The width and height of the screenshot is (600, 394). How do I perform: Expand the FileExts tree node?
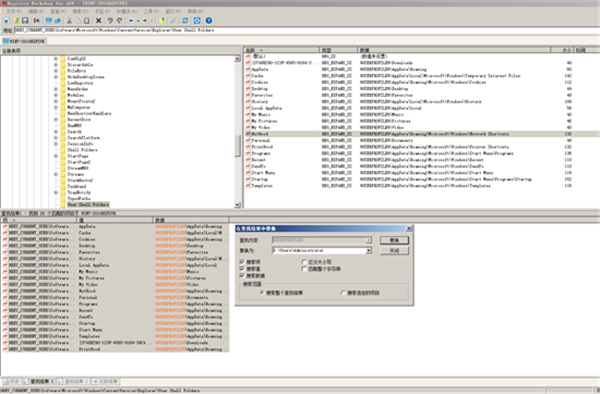pos(56,71)
